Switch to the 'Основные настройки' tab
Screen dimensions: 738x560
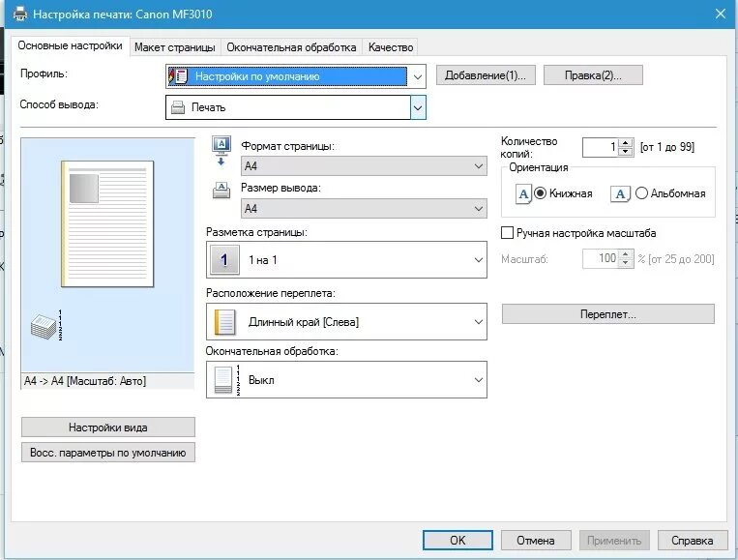coord(71,45)
